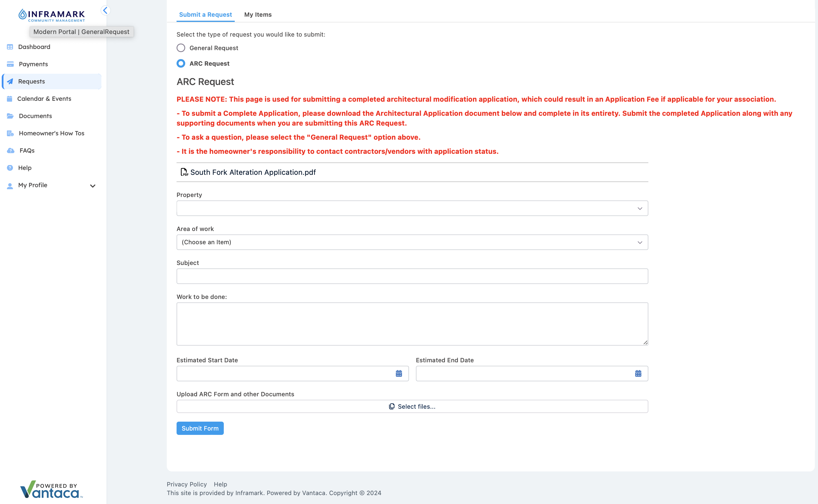Click the Powered by Vantaca logo
Screen dimensions: 818x504
tap(51, 489)
